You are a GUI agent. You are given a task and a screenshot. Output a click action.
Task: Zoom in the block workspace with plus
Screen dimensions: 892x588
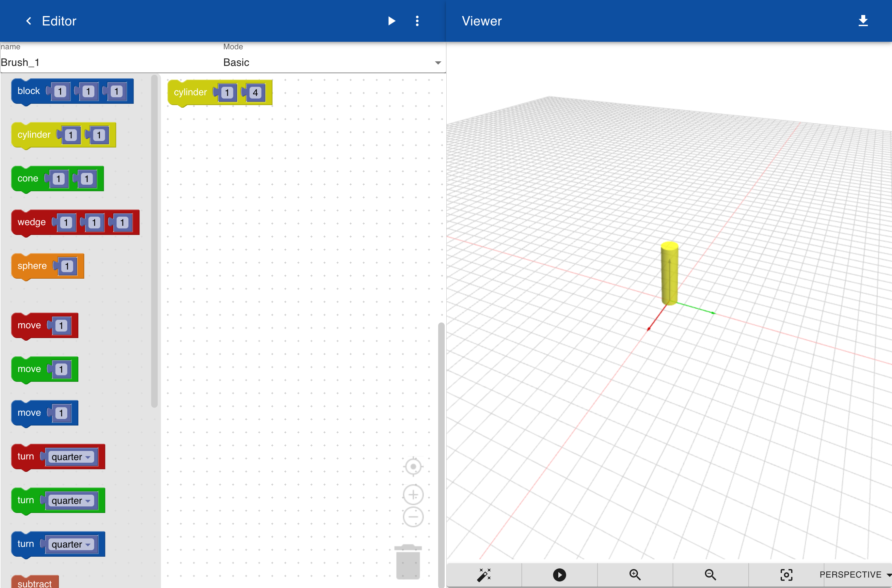[x=413, y=495]
